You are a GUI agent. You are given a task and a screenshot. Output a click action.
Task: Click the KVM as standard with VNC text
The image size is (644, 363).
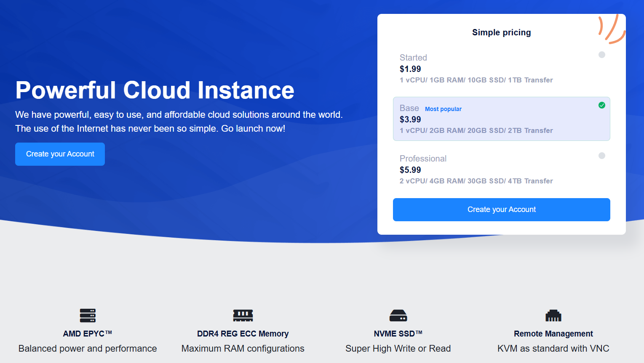coord(553,348)
